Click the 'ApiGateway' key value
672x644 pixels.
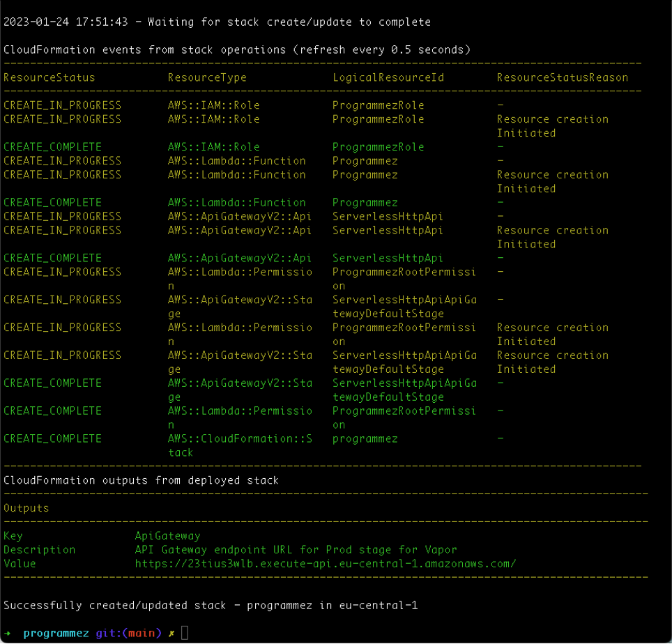pos(167,536)
